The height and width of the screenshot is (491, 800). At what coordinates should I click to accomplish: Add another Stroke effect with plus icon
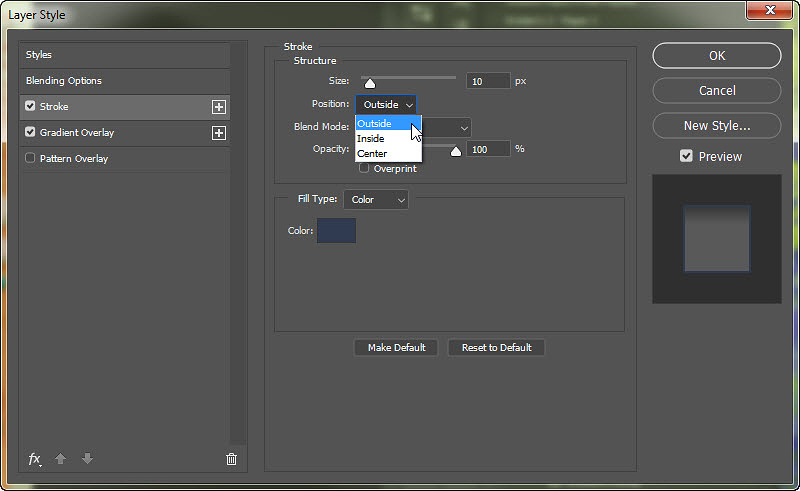pyautogui.click(x=219, y=107)
